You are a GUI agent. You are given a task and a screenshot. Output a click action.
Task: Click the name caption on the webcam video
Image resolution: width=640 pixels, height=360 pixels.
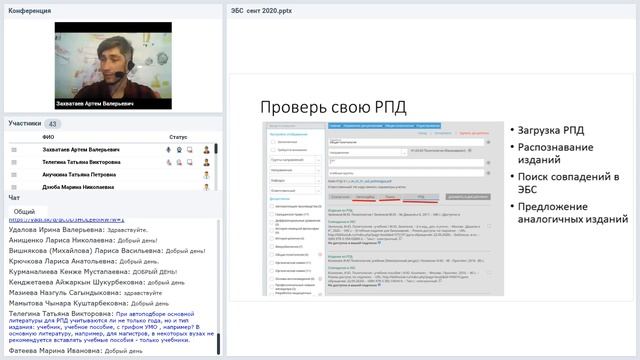[x=95, y=104]
